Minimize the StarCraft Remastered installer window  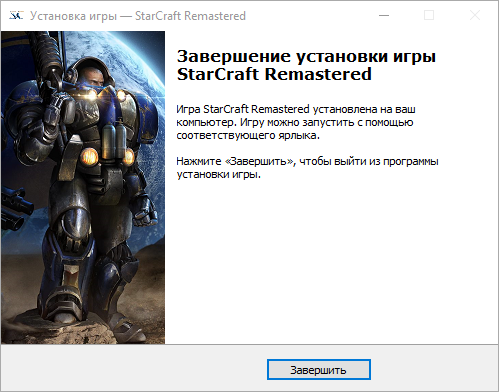384,15
